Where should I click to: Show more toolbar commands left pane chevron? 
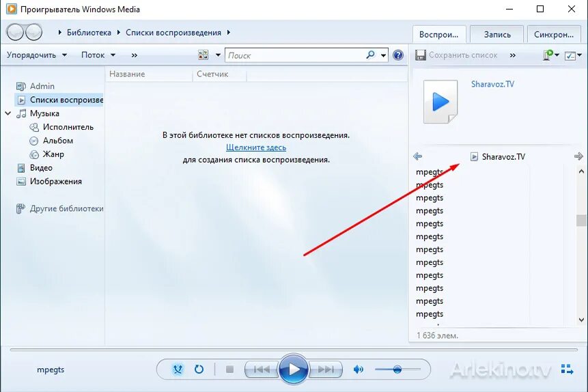(135, 55)
